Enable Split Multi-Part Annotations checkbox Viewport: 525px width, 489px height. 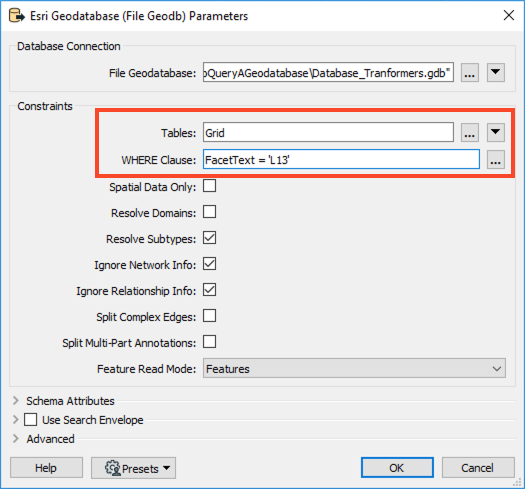210,342
